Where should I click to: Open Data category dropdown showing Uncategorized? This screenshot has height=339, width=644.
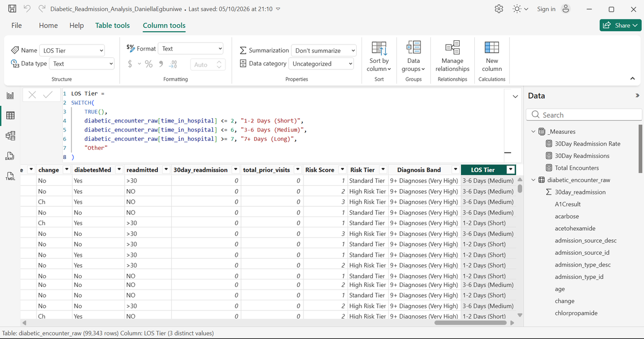(321, 64)
